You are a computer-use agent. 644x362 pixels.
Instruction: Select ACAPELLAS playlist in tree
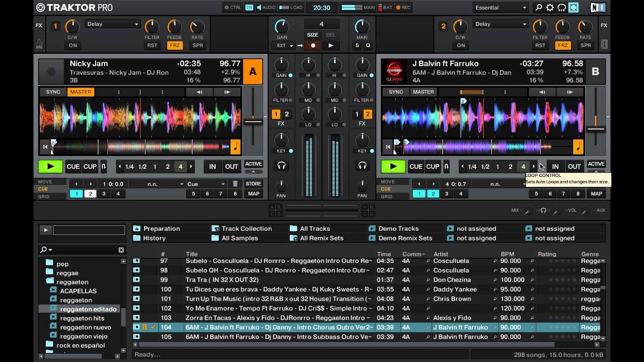(78, 291)
